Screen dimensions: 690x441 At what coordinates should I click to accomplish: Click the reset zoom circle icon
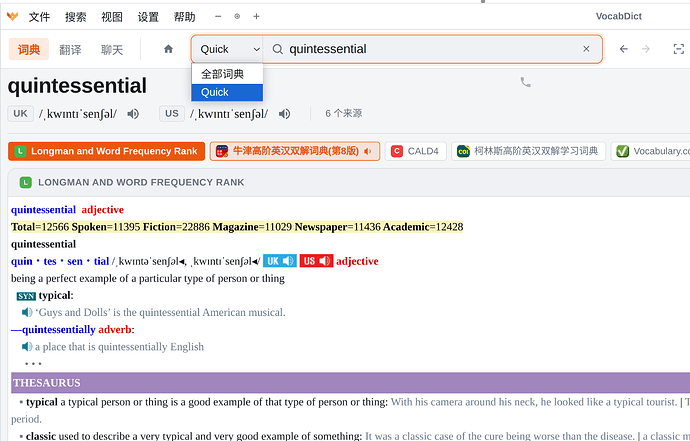[x=237, y=16]
